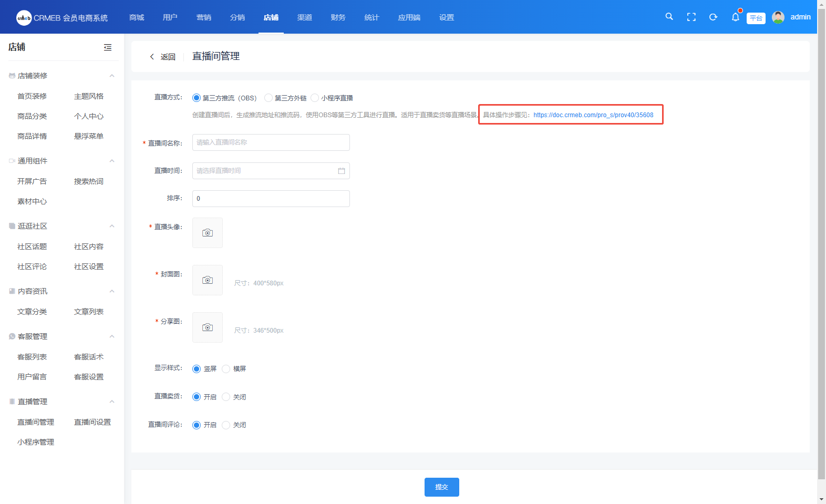Select 小程序直播 radio option
The width and height of the screenshot is (826, 504).
tap(315, 98)
